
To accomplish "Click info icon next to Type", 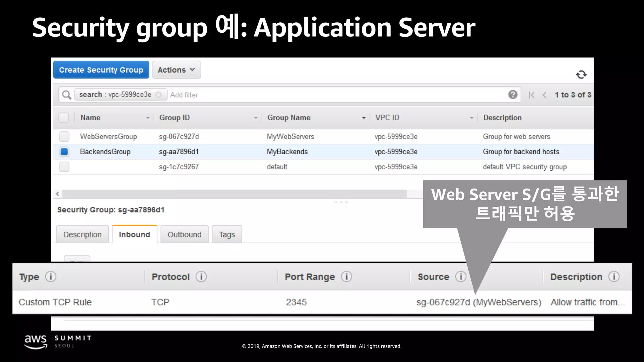I will click(x=51, y=277).
